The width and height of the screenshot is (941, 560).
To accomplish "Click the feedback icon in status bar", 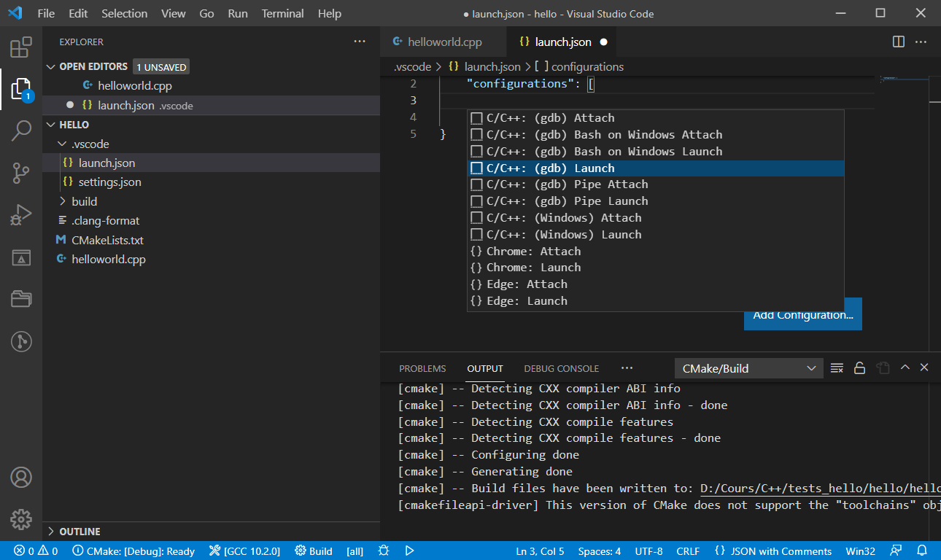I will click(x=896, y=551).
